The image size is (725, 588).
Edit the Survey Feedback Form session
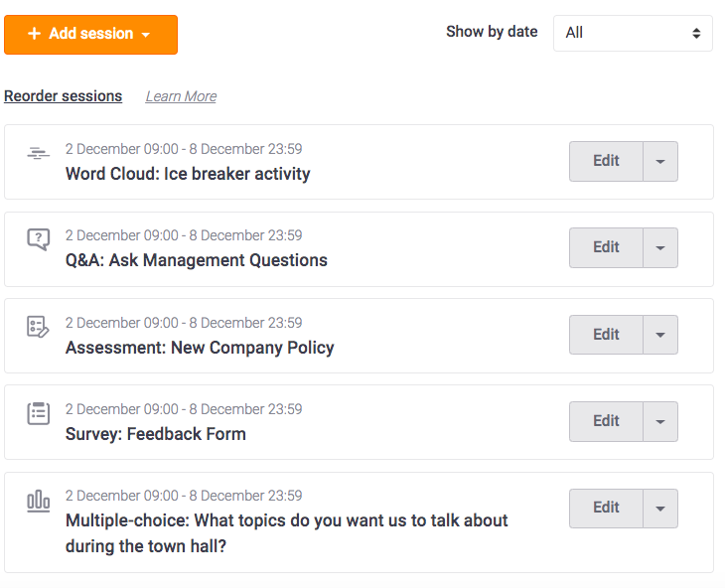pos(606,421)
